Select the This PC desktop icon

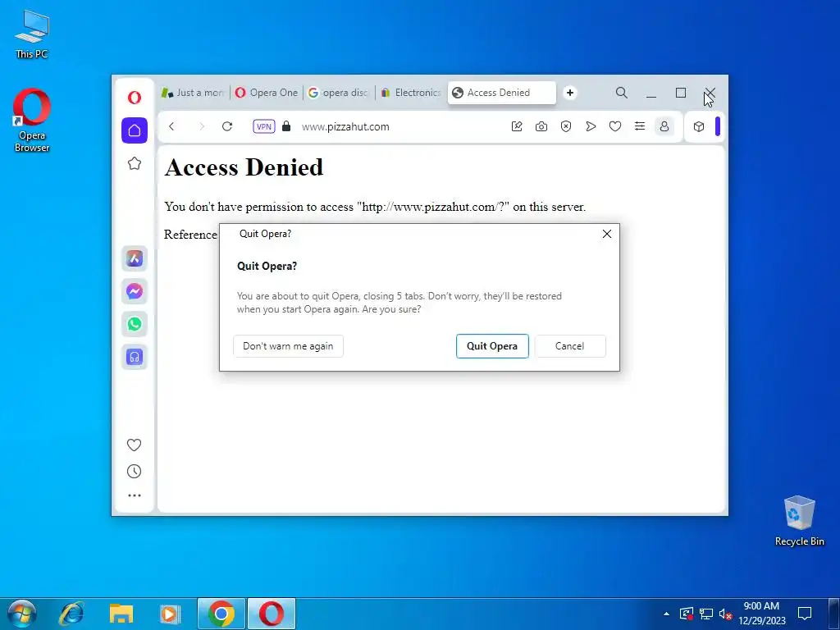pos(32,34)
